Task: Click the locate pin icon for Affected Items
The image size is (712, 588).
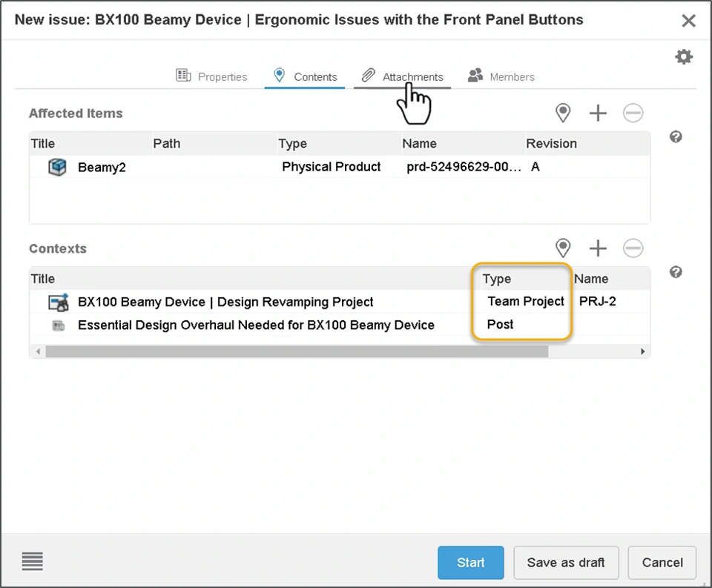Action: 563,113
